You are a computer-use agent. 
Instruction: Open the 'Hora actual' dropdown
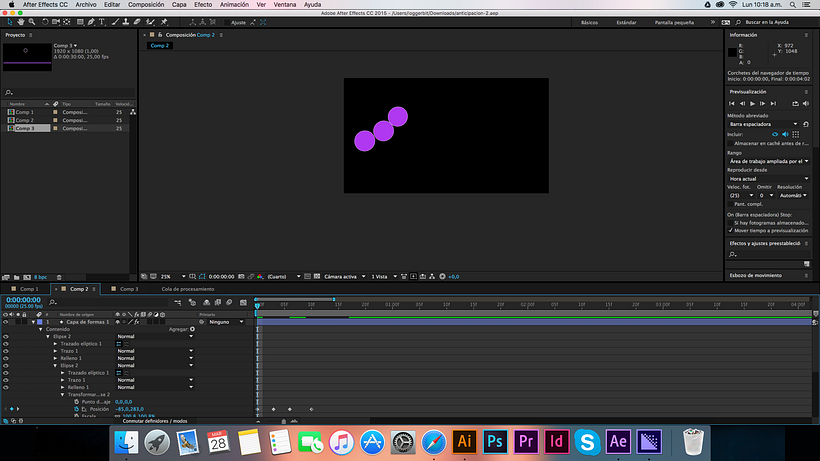767,178
